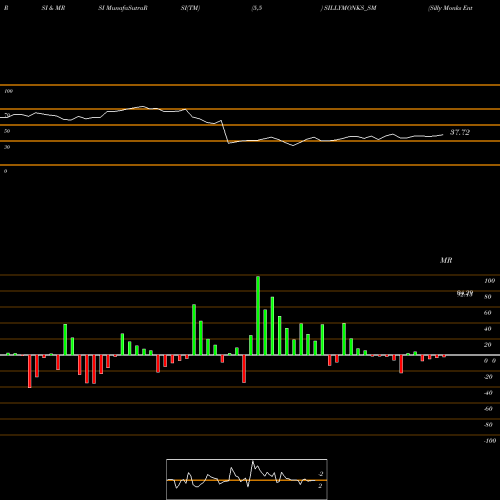500x500 pixels.
Task: Select the 'SI(TM)' header text
Action: pos(190,8)
